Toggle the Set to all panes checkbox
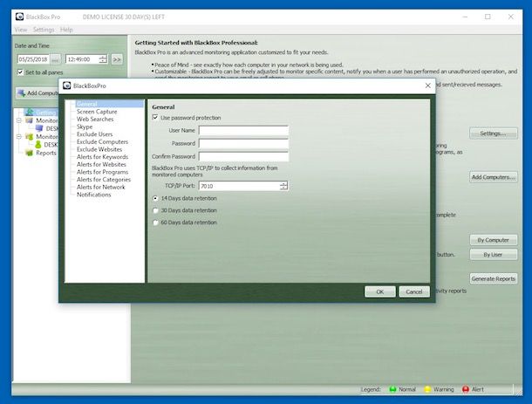Viewport: 532px width, 404px height. (20, 72)
